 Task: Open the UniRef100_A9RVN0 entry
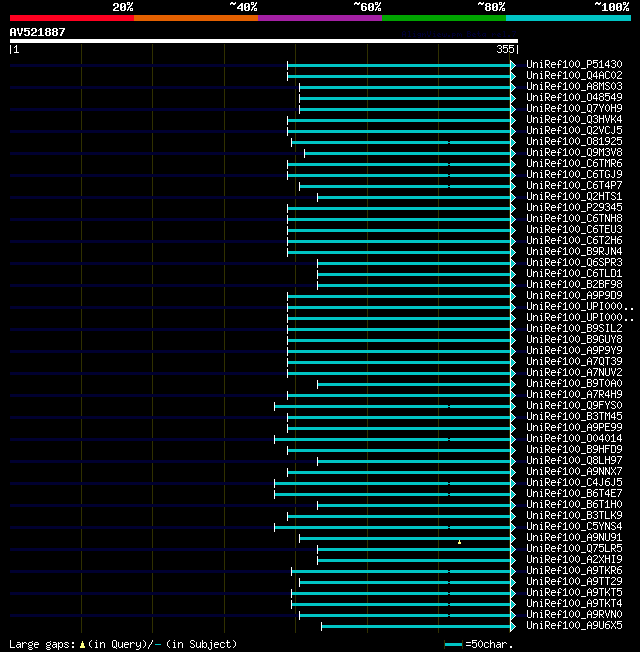click(574, 615)
